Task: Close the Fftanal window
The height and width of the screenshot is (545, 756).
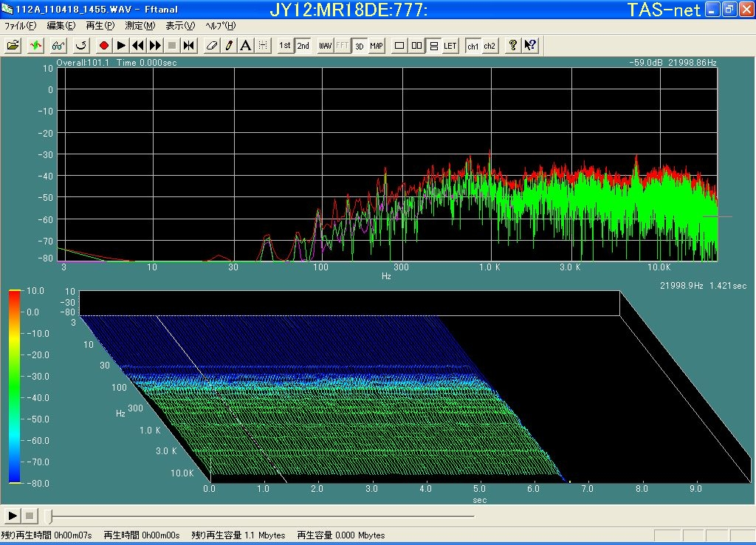Action: click(746, 9)
